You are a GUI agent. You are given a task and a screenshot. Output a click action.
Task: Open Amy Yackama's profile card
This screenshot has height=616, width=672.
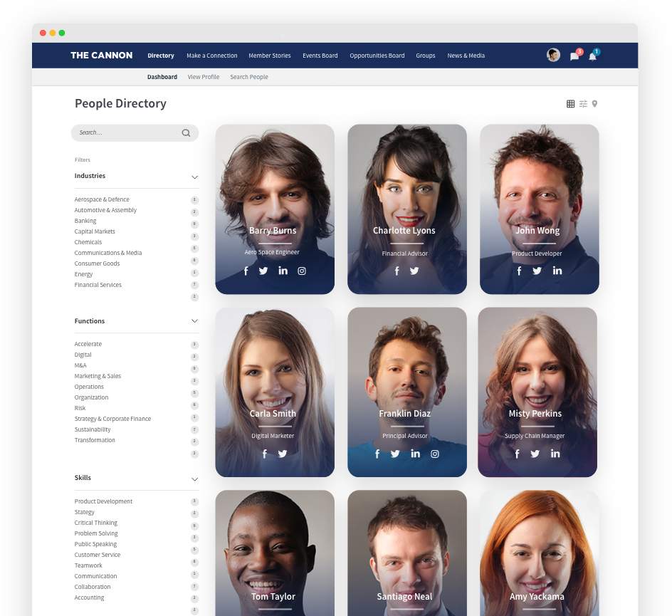pyautogui.click(x=539, y=553)
